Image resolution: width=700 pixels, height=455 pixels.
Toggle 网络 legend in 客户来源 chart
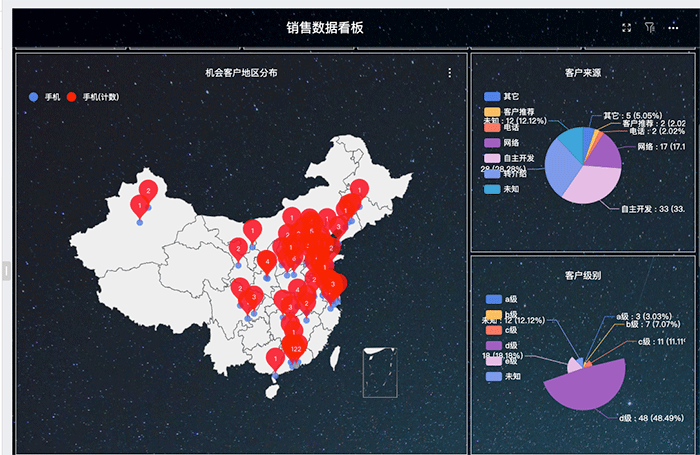tap(502, 143)
